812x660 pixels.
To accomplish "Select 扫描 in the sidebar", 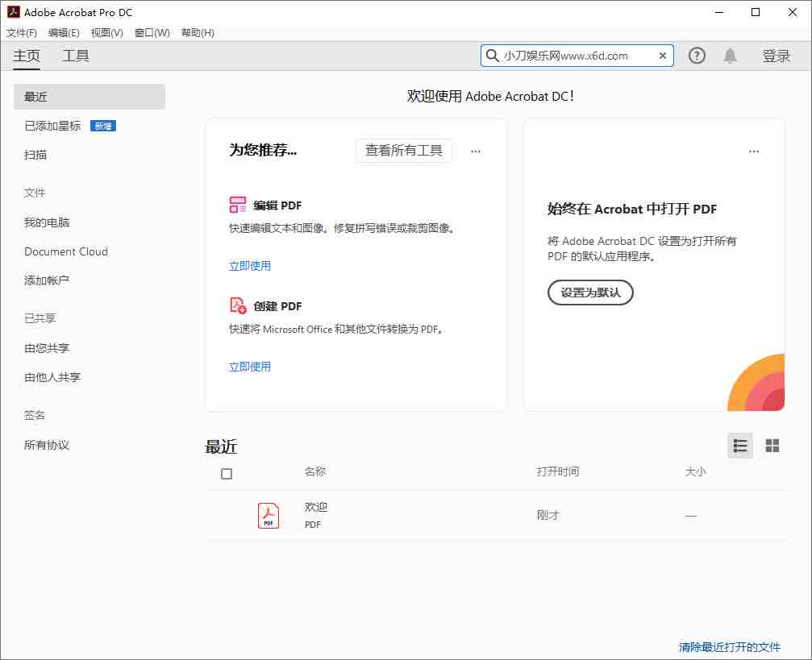I will click(35, 155).
